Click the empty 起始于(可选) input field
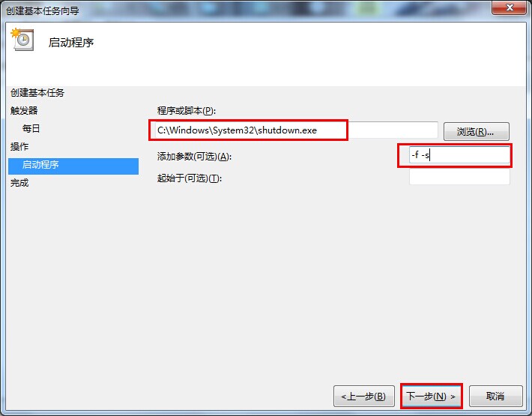Viewport: 532px width, 416px height. tap(459, 177)
